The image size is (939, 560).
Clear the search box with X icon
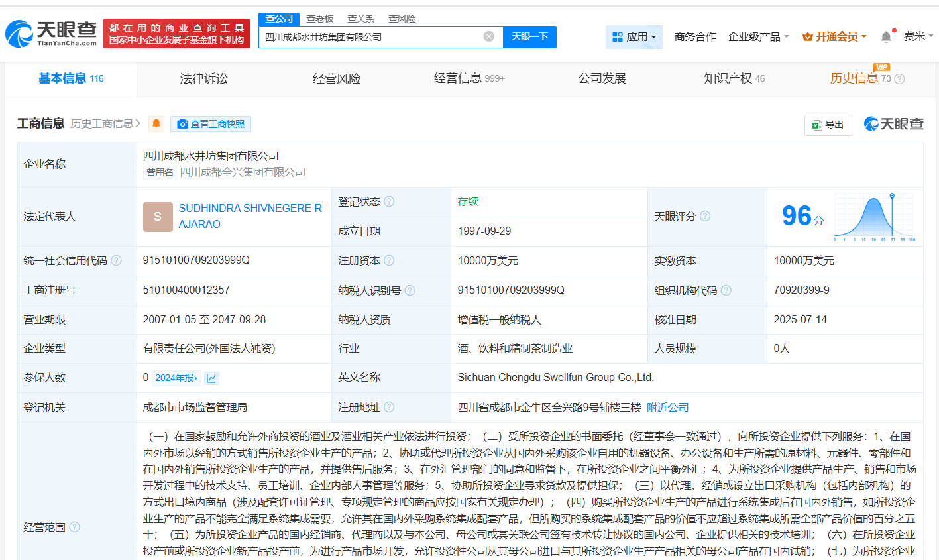point(489,36)
